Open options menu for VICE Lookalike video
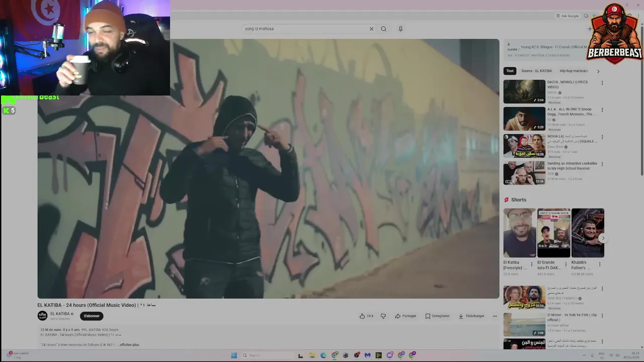 pyautogui.click(x=602, y=164)
